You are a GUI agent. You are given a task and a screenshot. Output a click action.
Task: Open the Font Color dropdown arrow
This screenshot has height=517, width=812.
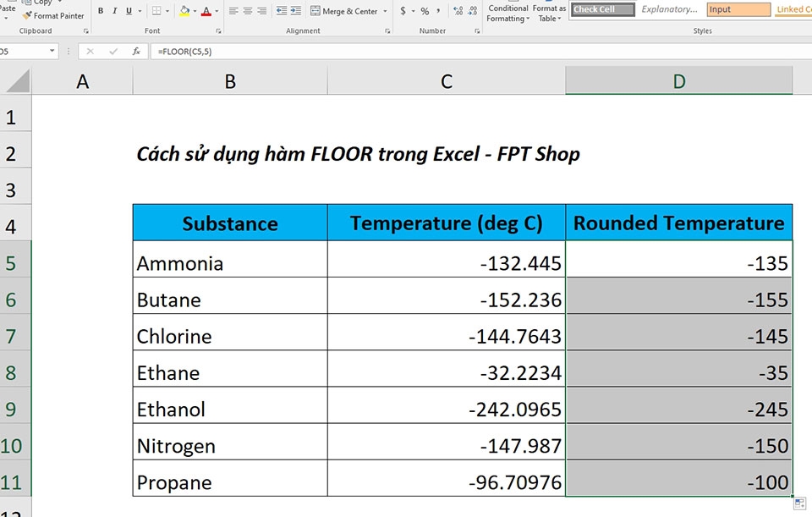tap(216, 11)
